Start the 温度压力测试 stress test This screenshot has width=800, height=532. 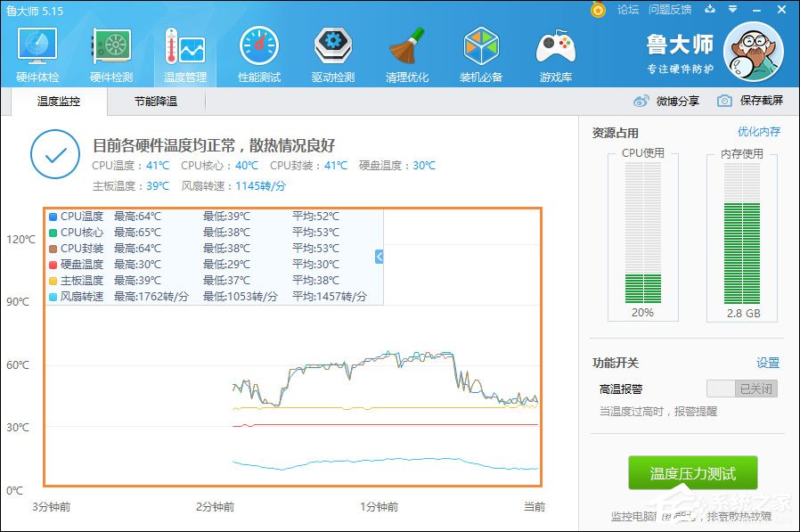pyautogui.click(x=693, y=474)
